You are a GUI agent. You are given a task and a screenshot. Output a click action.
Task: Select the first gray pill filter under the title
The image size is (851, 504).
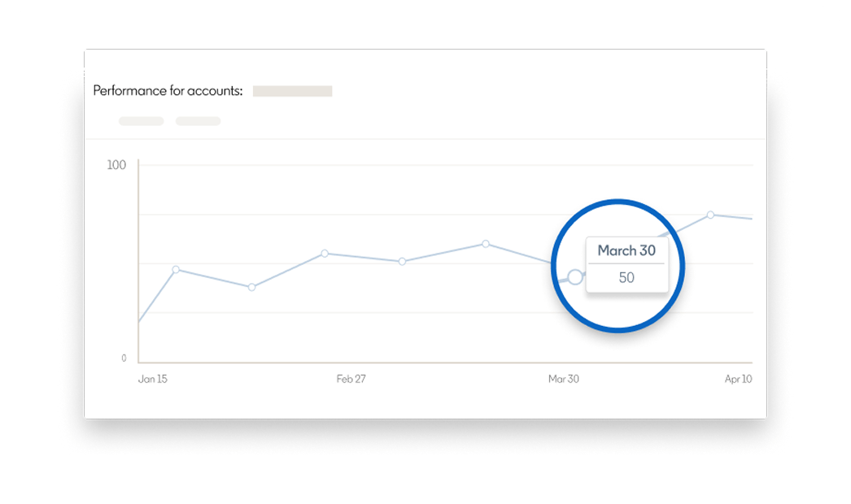[x=142, y=121]
